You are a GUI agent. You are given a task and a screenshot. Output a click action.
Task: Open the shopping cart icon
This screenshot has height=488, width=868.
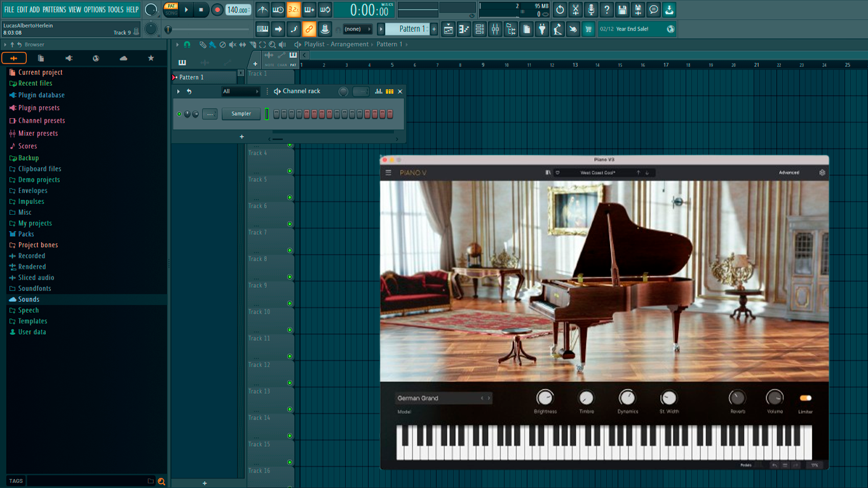[589, 29]
